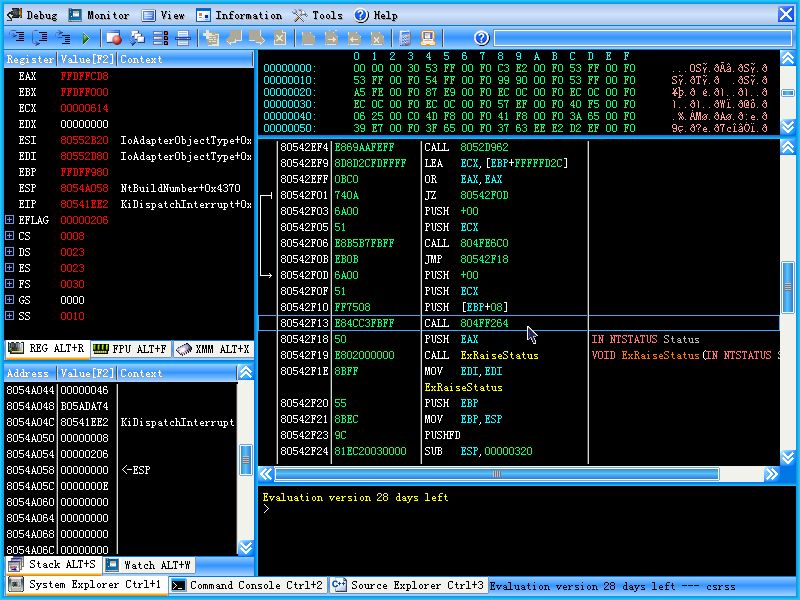
Task: Switch to the REG ALT+R tab
Action: [46, 348]
